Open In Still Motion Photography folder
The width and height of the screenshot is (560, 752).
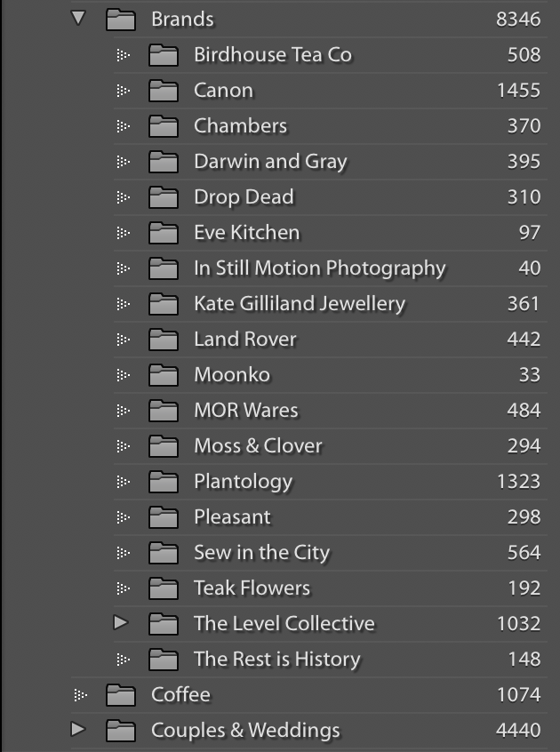pos(320,268)
